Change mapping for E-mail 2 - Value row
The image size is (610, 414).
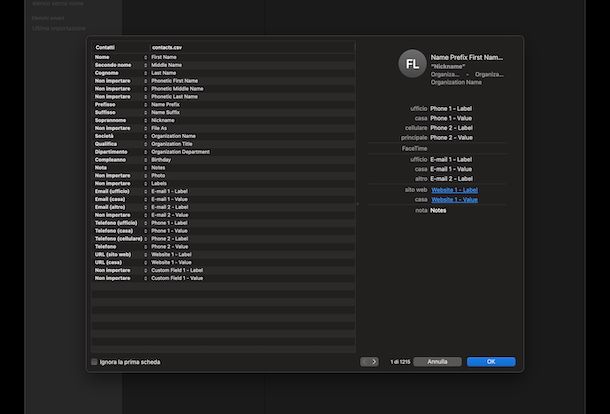pyautogui.click(x=120, y=215)
